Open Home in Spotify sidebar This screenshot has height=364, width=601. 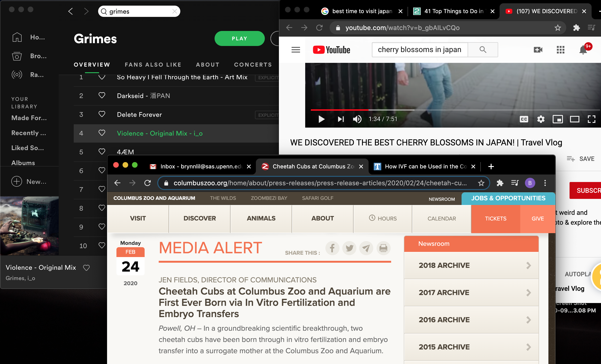(29, 37)
